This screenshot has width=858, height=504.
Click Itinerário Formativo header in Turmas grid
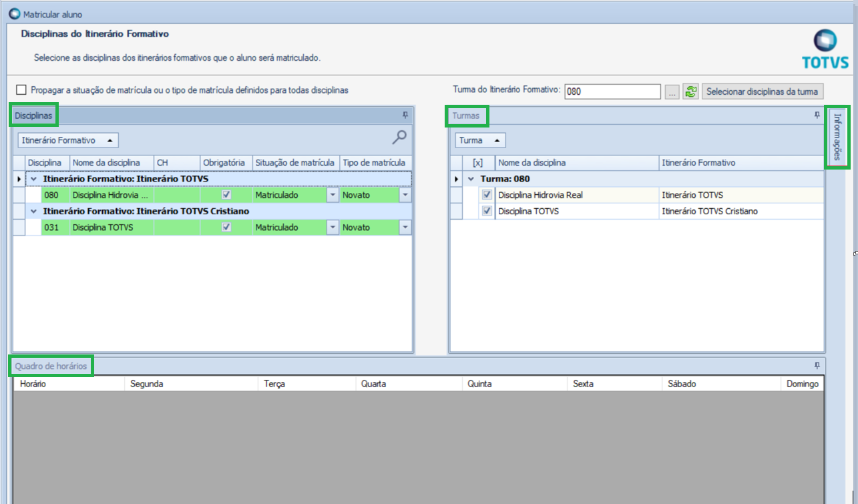click(x=741, y=163)
